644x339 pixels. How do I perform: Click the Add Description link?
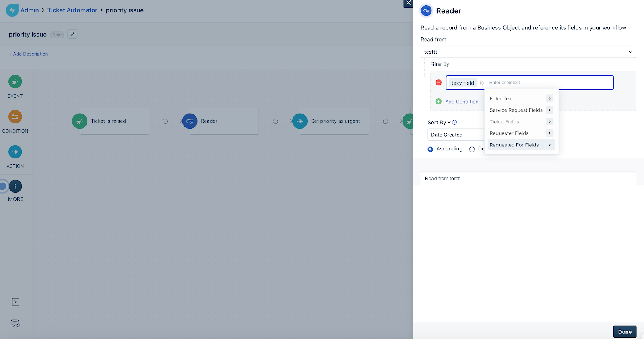point(29,54)
